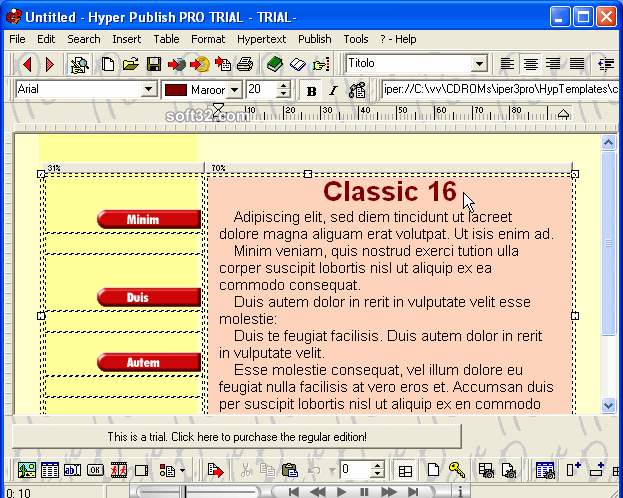The height and width of the screenshot is (498, 623).
Task: Toggle Bold formatting
Action: (311, 91)
